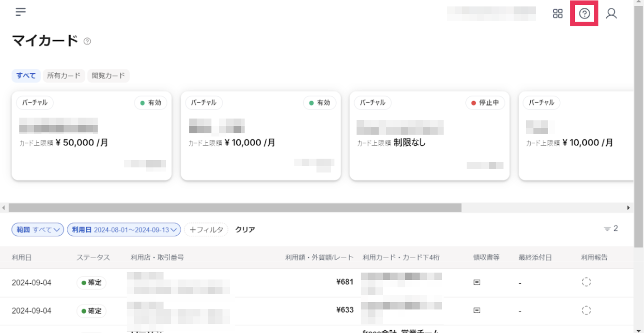Click the ステータス column header
This screenshot has height=333, width=644.
coord(94,257)
